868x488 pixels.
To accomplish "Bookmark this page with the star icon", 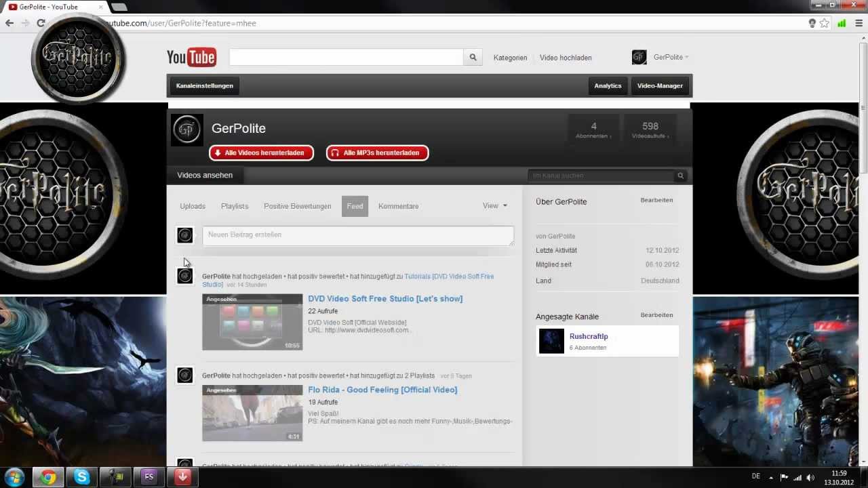I will [x=824, y=23].
